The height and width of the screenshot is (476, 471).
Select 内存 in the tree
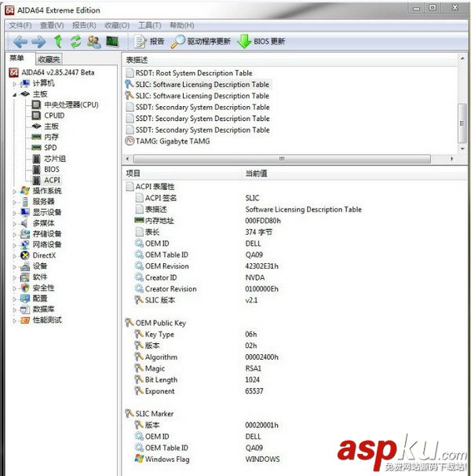tap(46, 137)
